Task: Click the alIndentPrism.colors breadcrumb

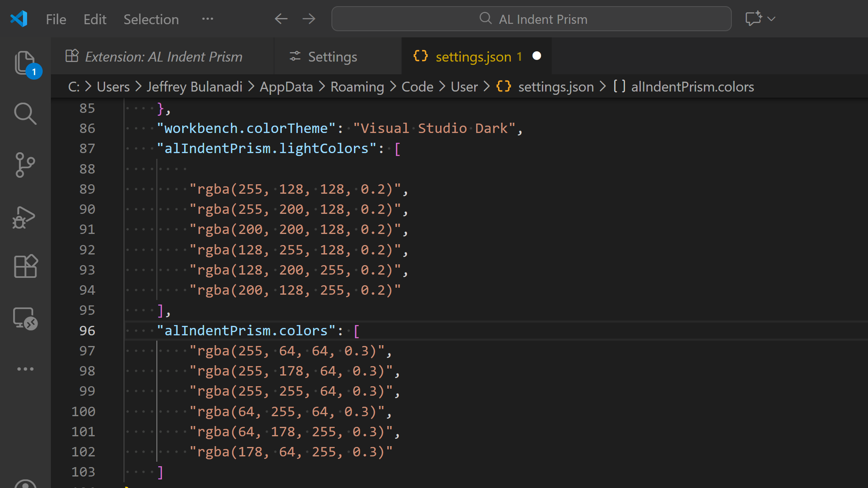Action: [x=692, y=87]
